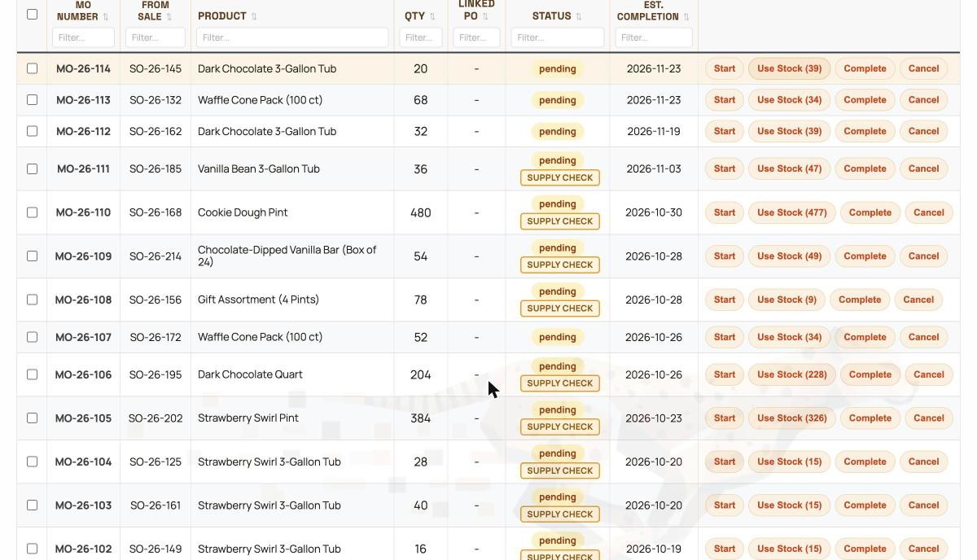Use Stock (477) for Cookie Dough Pint

[x=792, y=212]
